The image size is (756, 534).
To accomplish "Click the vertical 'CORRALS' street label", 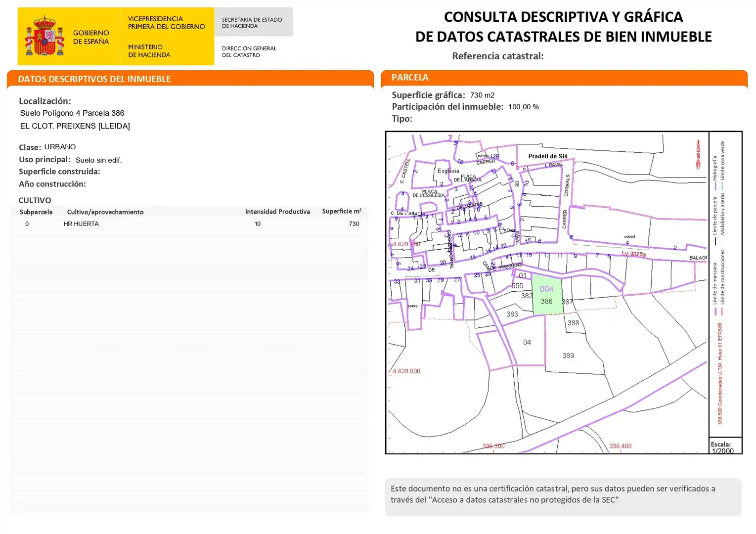I will click(567, 185).
